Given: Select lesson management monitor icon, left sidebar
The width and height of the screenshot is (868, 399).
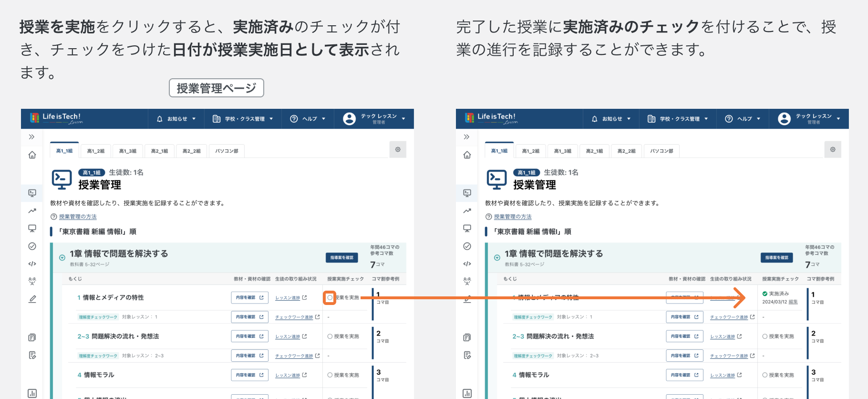Looking at the screenshot, I should pyautogui.click(x=32, y=193).
